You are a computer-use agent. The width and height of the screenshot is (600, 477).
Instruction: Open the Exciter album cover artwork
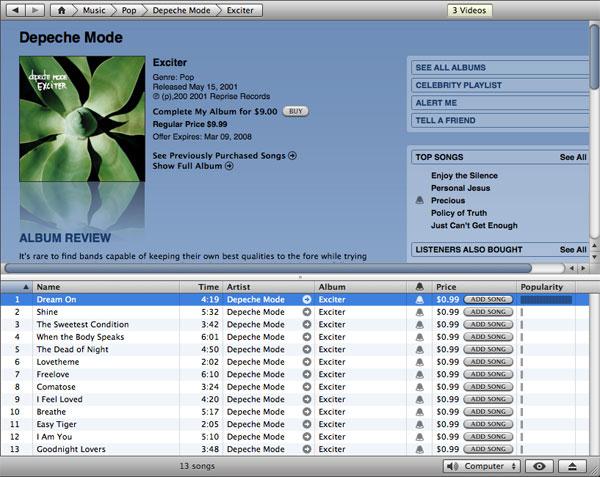point(82,119)
